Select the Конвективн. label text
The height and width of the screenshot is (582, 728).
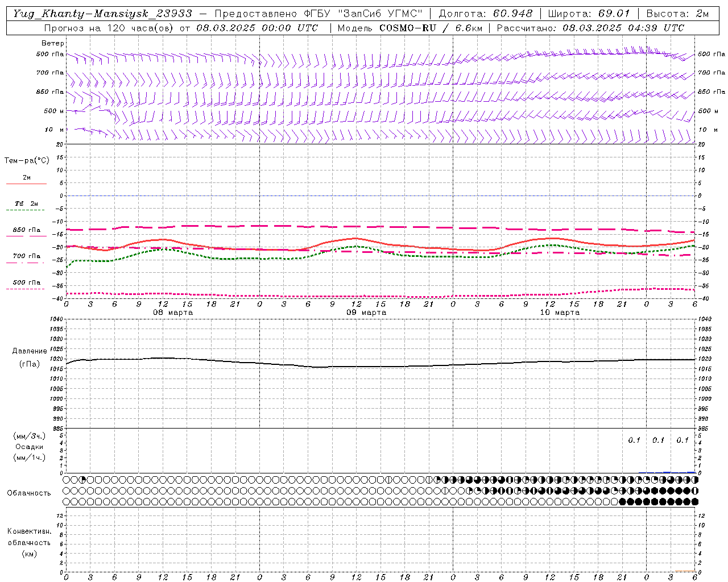click(30, 531)
